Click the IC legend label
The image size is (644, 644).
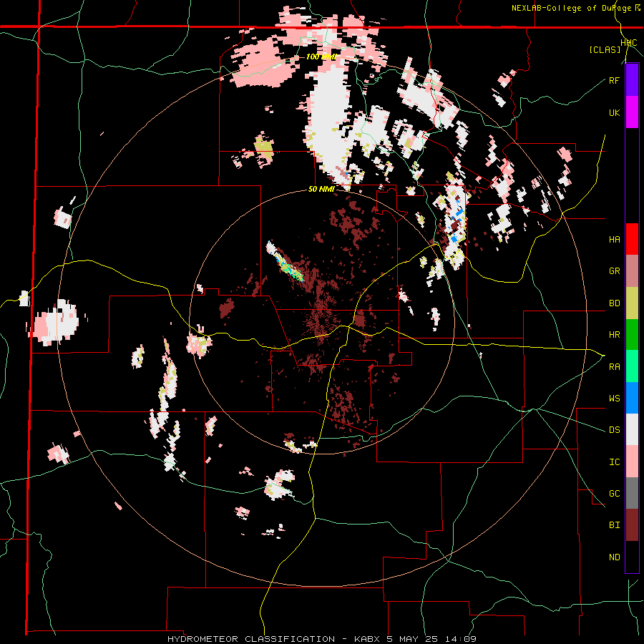(614, 462)
